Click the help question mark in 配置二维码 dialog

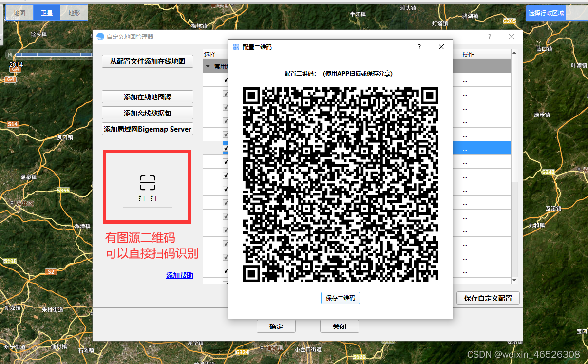tap(419, 47)
